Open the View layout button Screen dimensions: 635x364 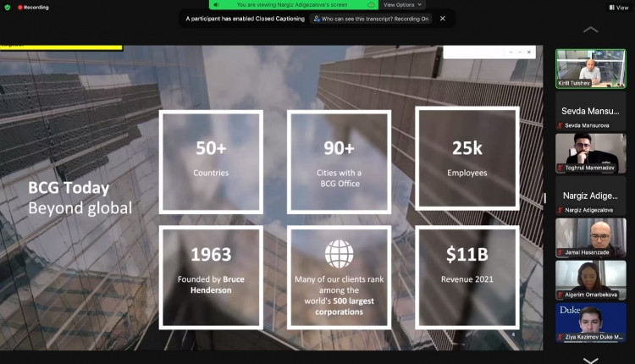click(x=619, y=8)
